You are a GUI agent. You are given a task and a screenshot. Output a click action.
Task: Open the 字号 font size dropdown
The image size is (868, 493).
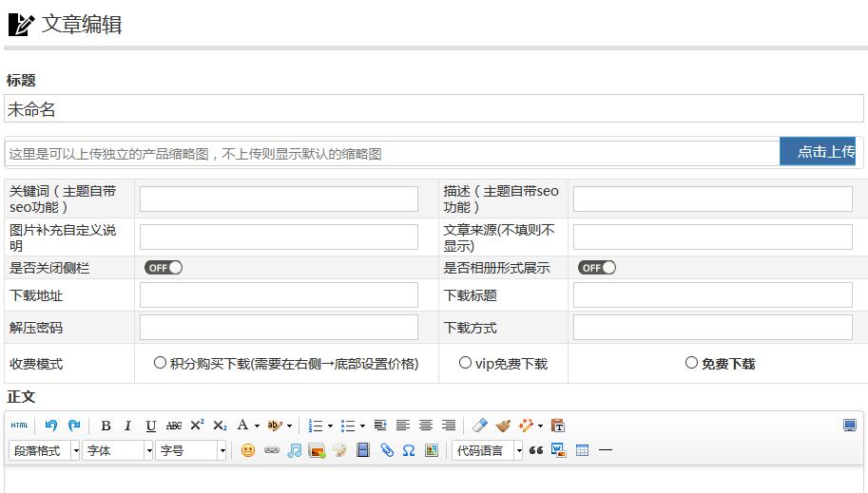click(191, 450)
